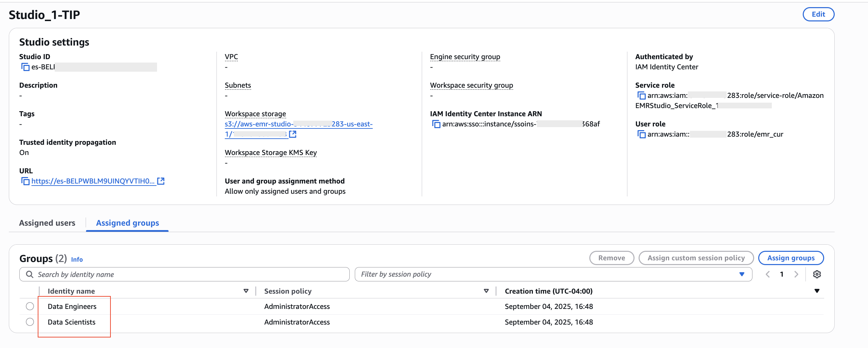Sort by Session policy column
868x348 pixels.
point(486,291)
